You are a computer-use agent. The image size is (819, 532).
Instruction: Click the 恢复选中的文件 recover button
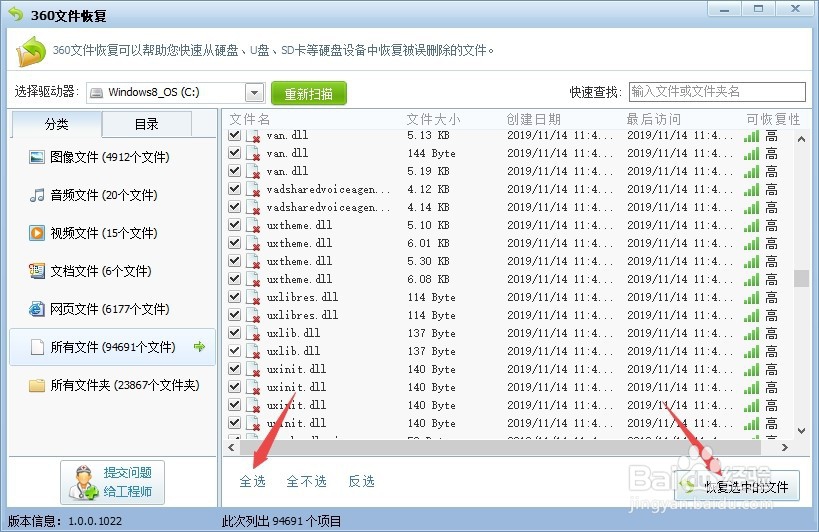point(737,486)
